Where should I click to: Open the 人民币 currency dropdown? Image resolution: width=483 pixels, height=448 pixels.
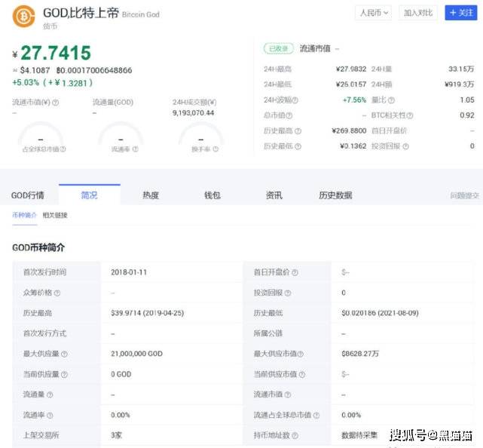373,13
